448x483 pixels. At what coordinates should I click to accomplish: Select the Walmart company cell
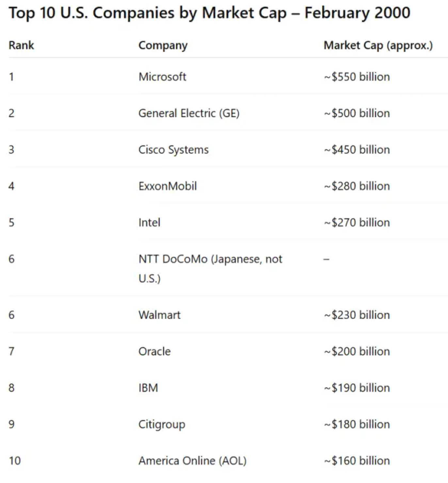click(x=159, y=315)
